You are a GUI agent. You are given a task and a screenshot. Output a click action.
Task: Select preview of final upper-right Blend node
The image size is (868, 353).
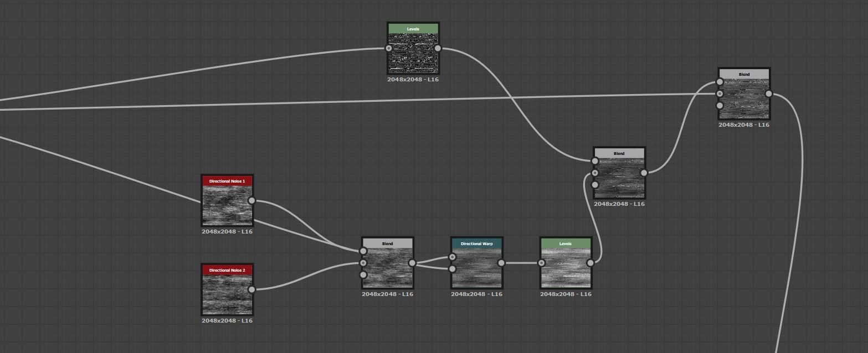coord(744,99)
